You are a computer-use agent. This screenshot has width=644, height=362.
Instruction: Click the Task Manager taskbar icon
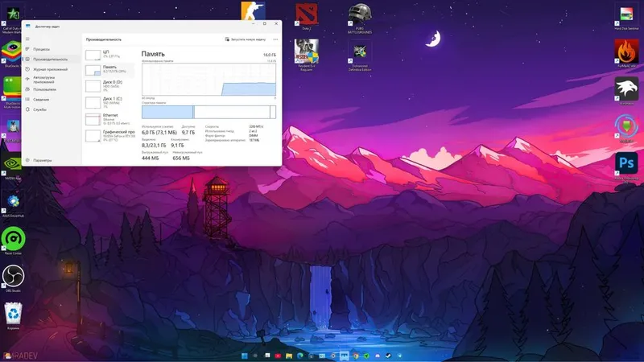[x=345, y=356]
